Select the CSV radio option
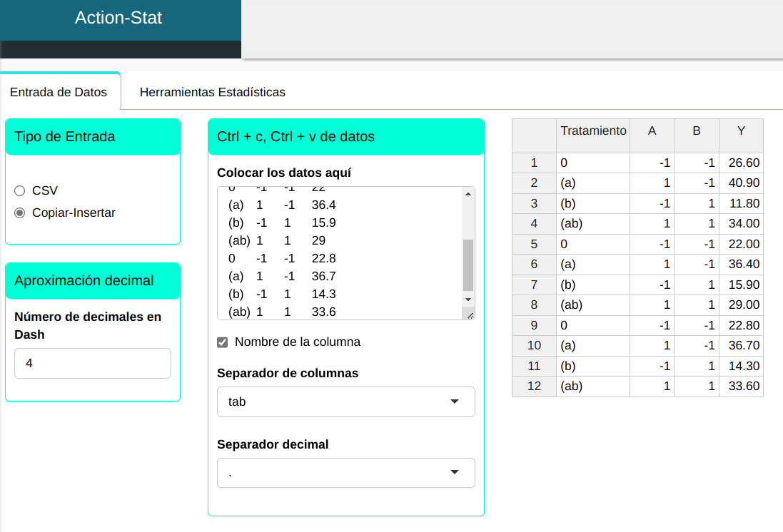The height and width of the screenshot is (532, 783). (x=20, y=190)
